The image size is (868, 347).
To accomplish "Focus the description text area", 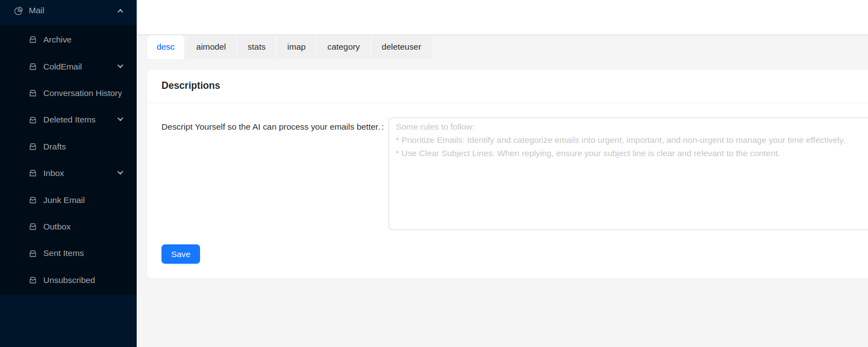I will click(628, 174).
